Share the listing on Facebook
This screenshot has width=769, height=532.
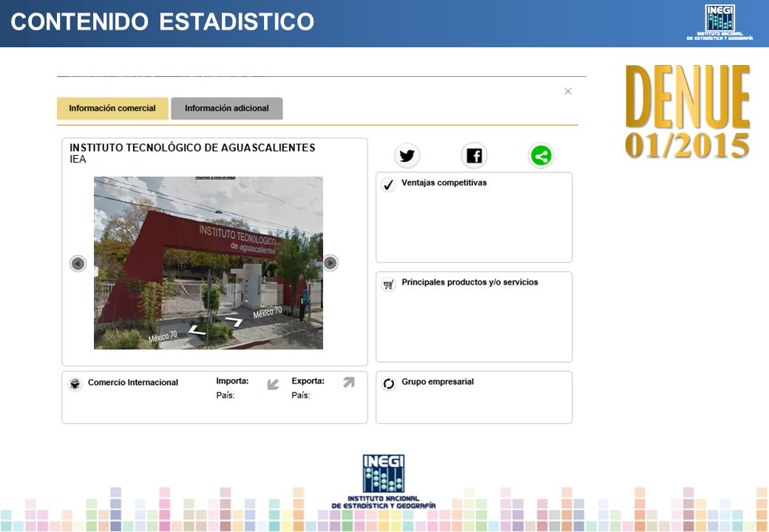[x=474, y=156]
